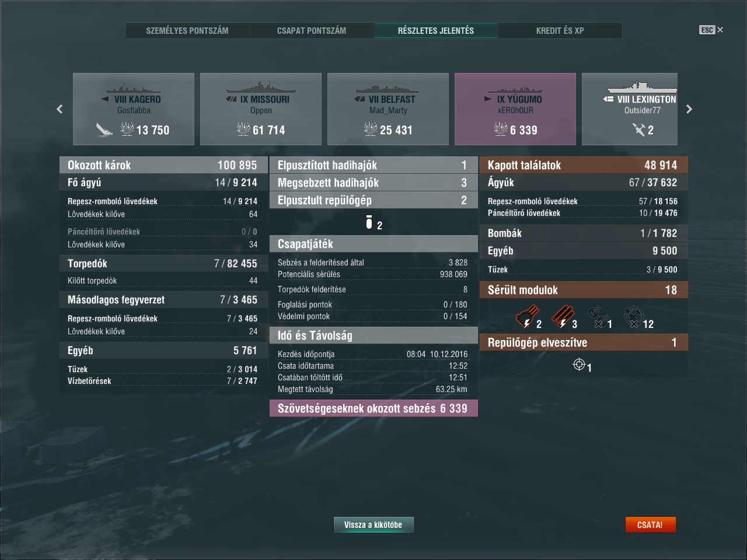The width and height of the screenshot is (747, 560).
Task: Click the sinking ship icon on Kagero card
Action: (104, 129)
